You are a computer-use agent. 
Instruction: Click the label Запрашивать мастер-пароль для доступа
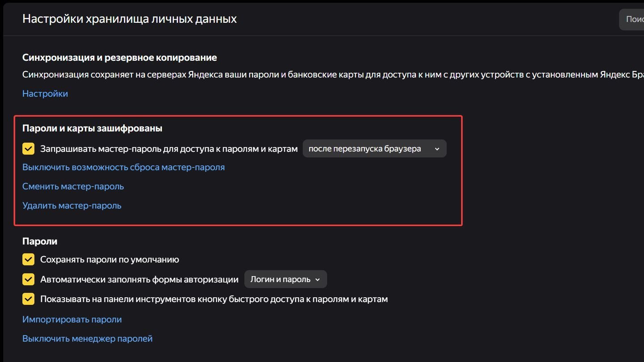pos(169,149)
